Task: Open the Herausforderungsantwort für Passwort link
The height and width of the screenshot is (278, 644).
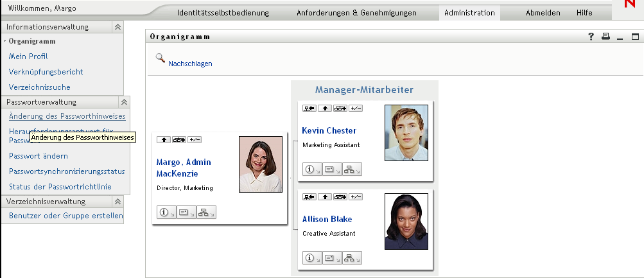Action: [61, 135]
